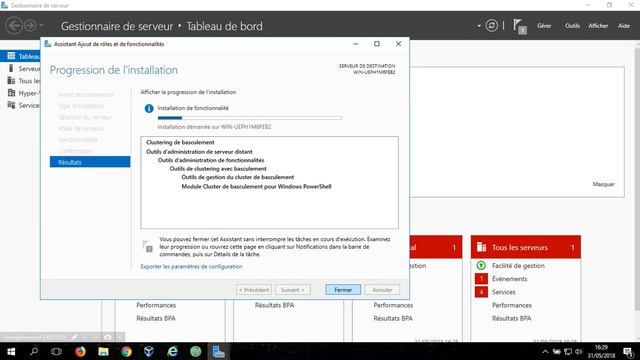Viewport: 640px width, 360px height.
Task: Click the Suivant button in the wizard
Action: coord(293,290)
